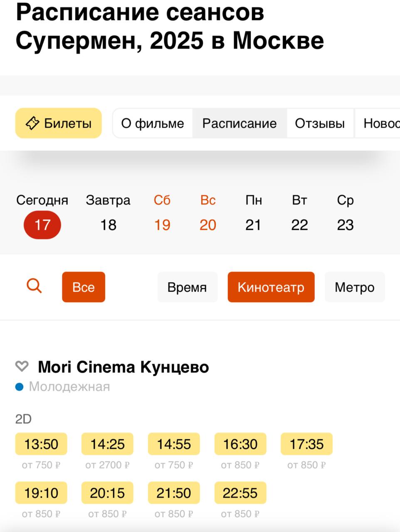The image size is (400, 532).
Task: Choose the 14:25 session for 2700 ₽
Action: [x=107, y=444]
